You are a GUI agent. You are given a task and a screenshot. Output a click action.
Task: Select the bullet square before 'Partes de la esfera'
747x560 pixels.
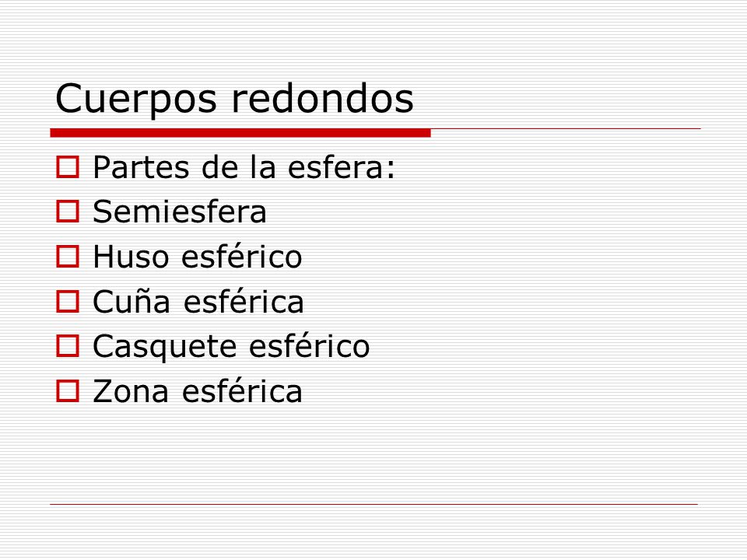click(68, 166)
